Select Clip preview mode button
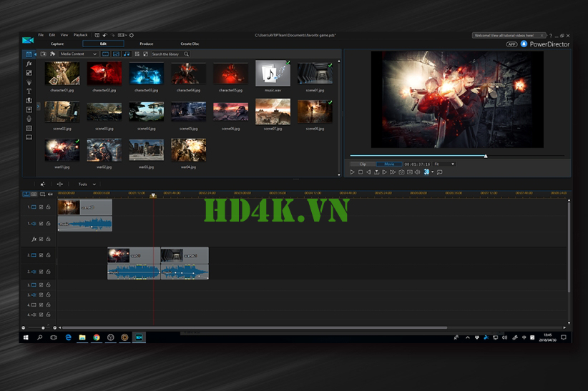The width and height of the screenshot is (588, 391). click(x=363, y=164)
